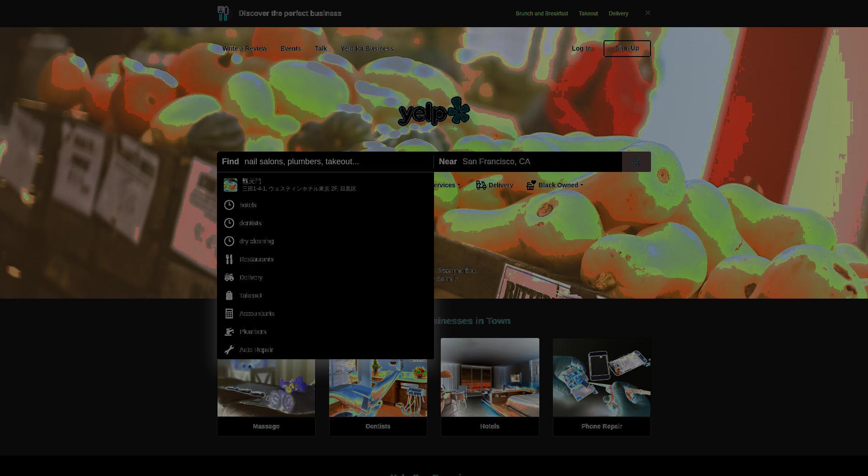Click the delivery truck icon in suggestions

(x=229, y=277)
